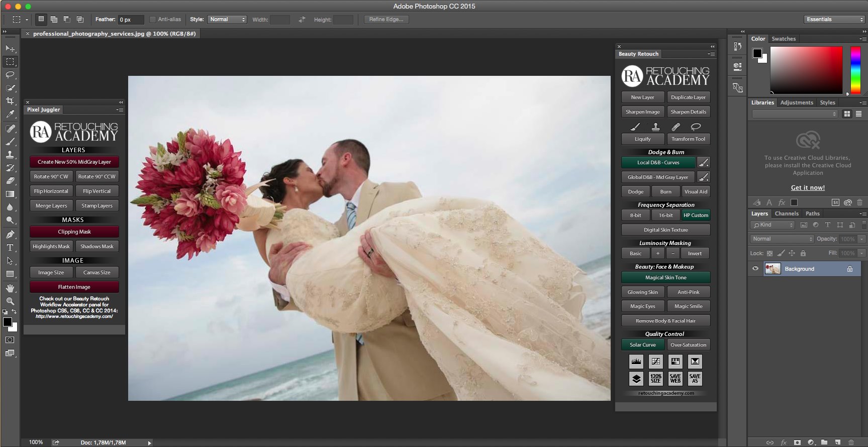Click Create New 50% MidGray Layer

coord(74,162)
